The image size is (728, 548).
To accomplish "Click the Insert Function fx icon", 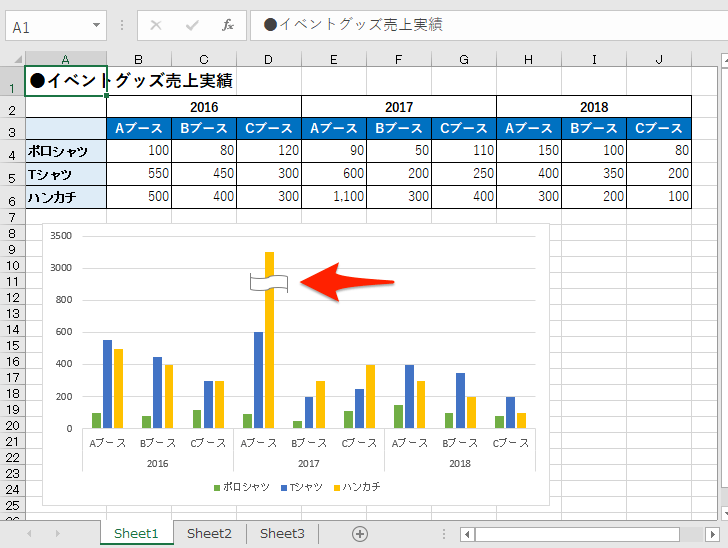I will pos(228,25).
